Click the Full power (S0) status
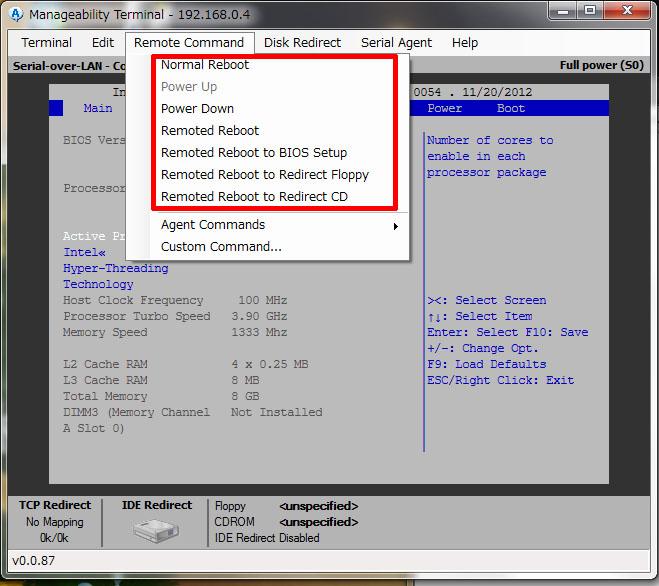 point(601,65)
